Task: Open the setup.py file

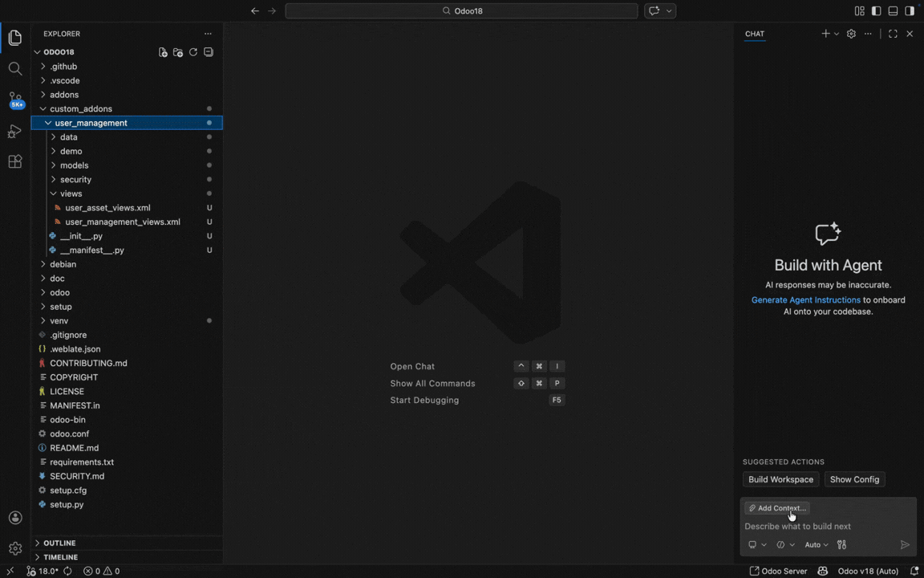Action: tap(127, 504)
